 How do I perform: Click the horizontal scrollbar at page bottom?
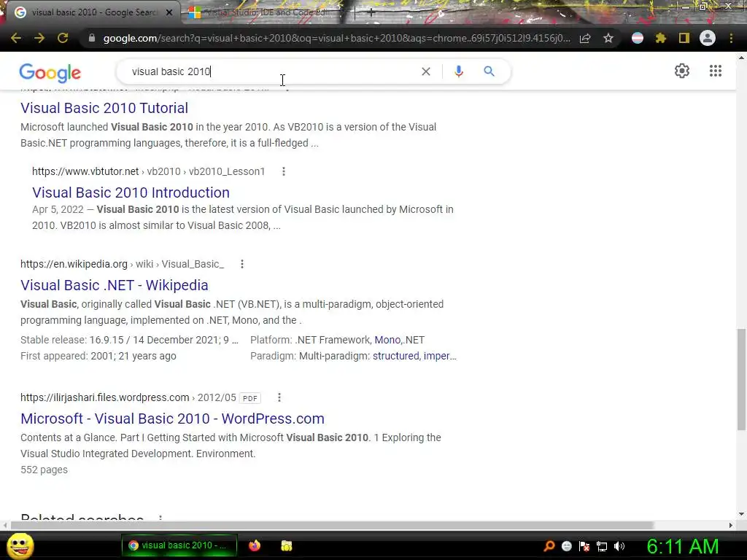[332, 525]
